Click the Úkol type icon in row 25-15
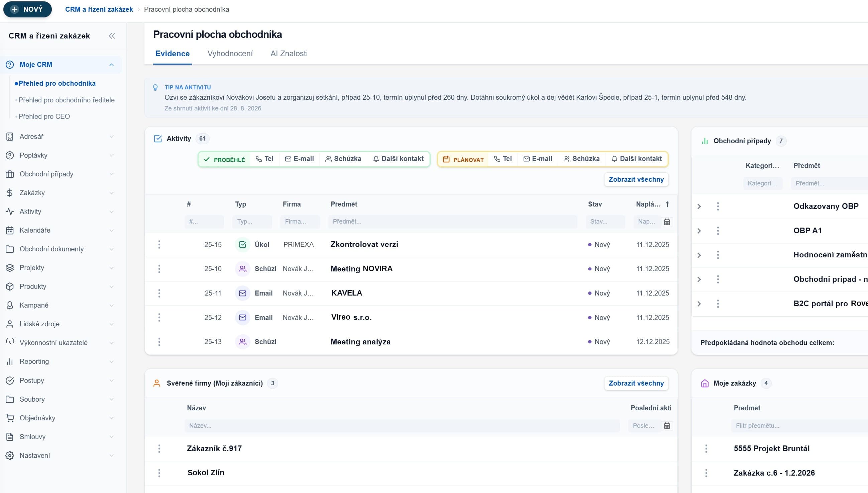Image resolution: width=868 pixels, height=493 pixels. click(242, 244)
